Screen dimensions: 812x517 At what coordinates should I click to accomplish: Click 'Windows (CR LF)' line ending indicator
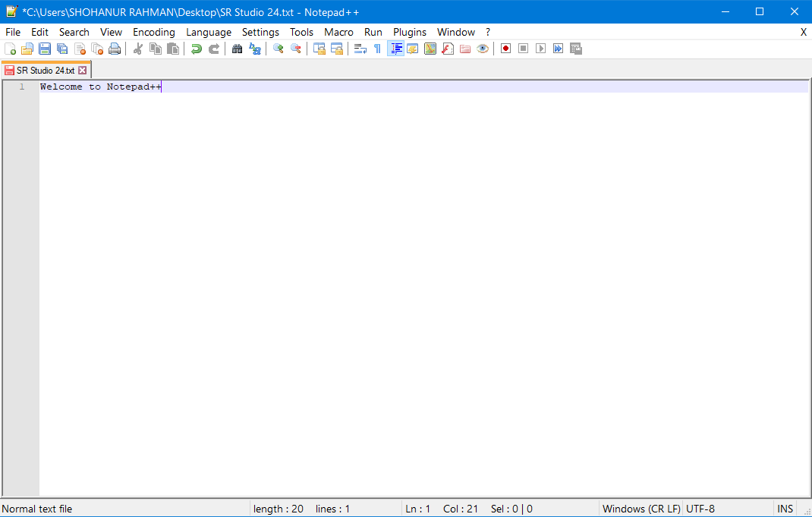click(x=641, y=509)
